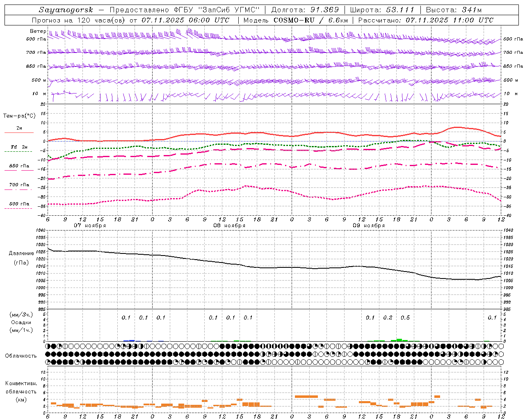Click the 'Модель COSMO-RU / 6.6км' model label
525x420 pixels.
click(x=296, y=20)
